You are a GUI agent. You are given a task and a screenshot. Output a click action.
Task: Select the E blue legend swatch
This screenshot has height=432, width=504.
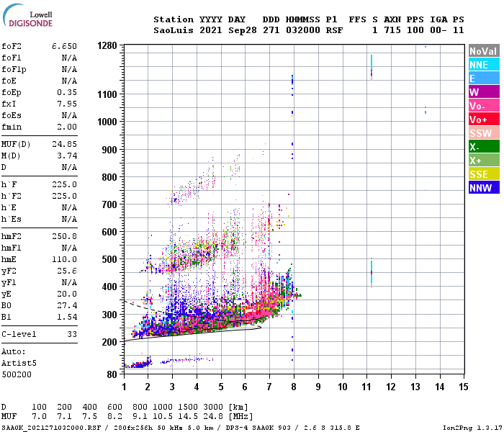tap(484, 78)
